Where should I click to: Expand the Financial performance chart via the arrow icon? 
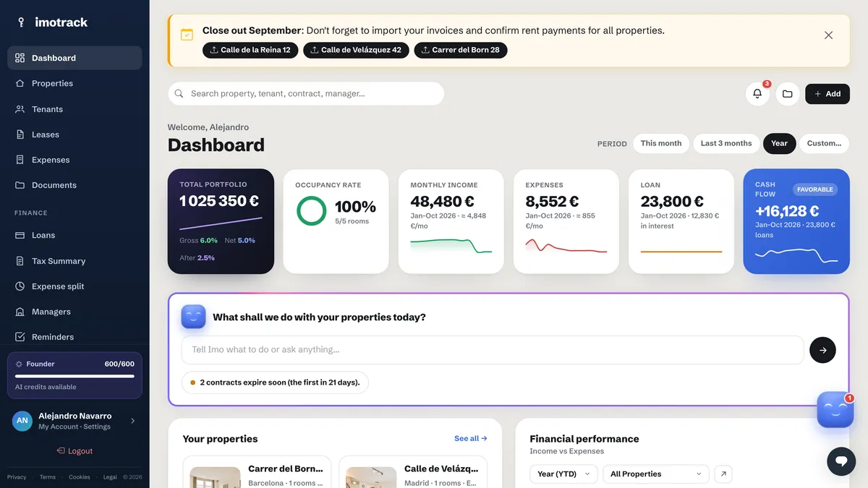pos(723,474)
